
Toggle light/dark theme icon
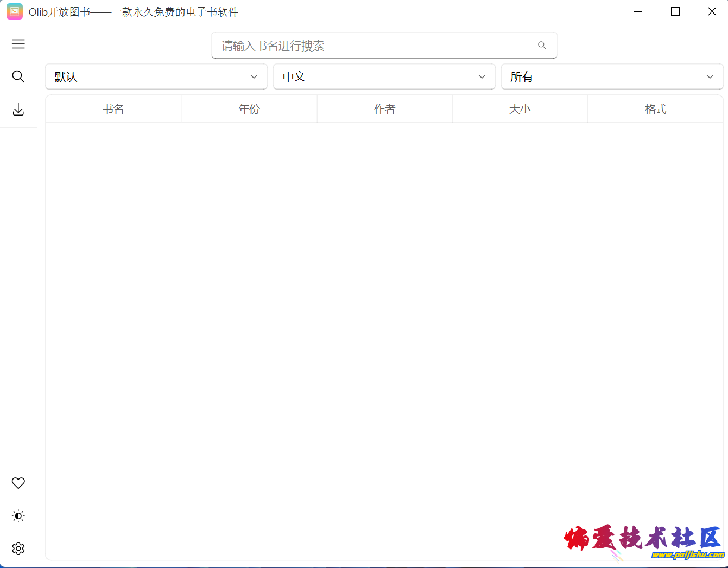(x=18, y=516)
